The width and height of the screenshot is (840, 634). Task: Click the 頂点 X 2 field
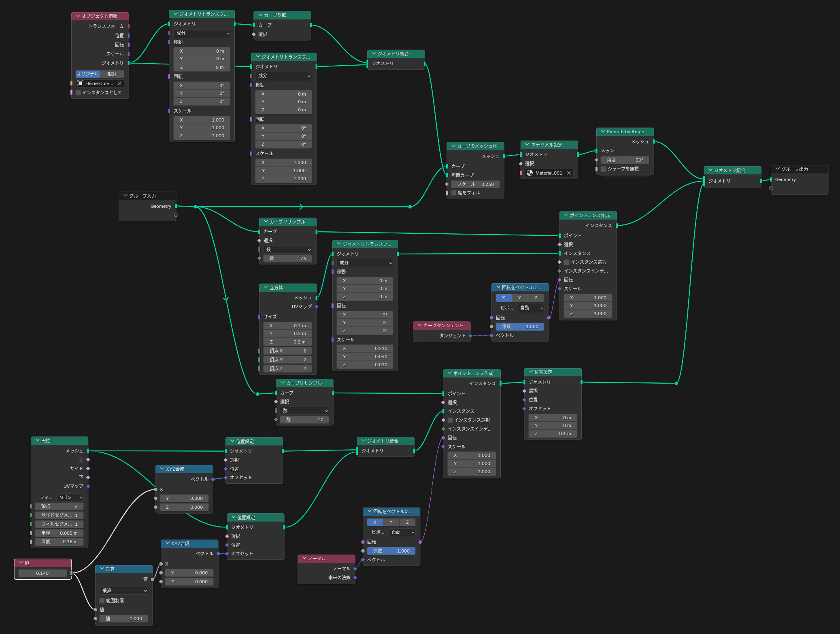point(287,351)
